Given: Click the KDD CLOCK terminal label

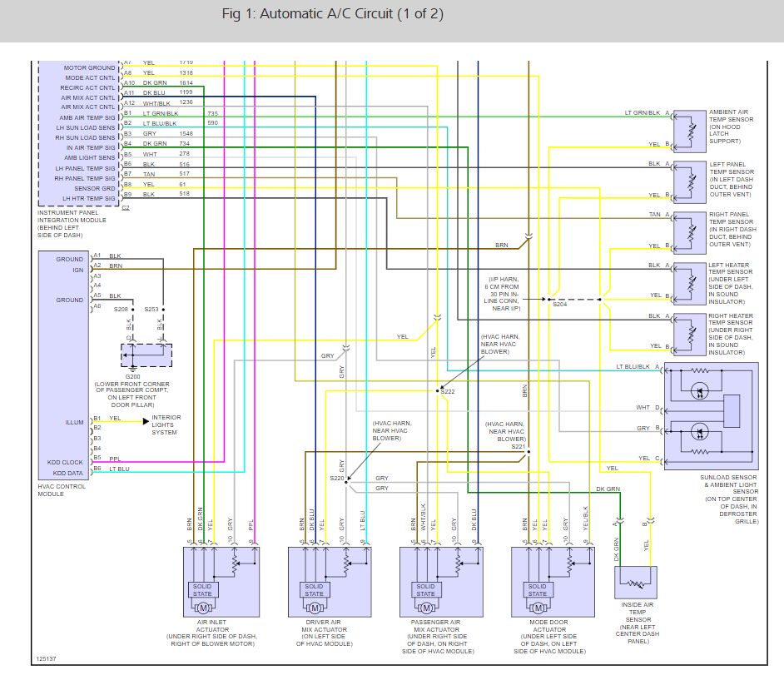Looking at the screenshot, I should (x=65, y=463).
